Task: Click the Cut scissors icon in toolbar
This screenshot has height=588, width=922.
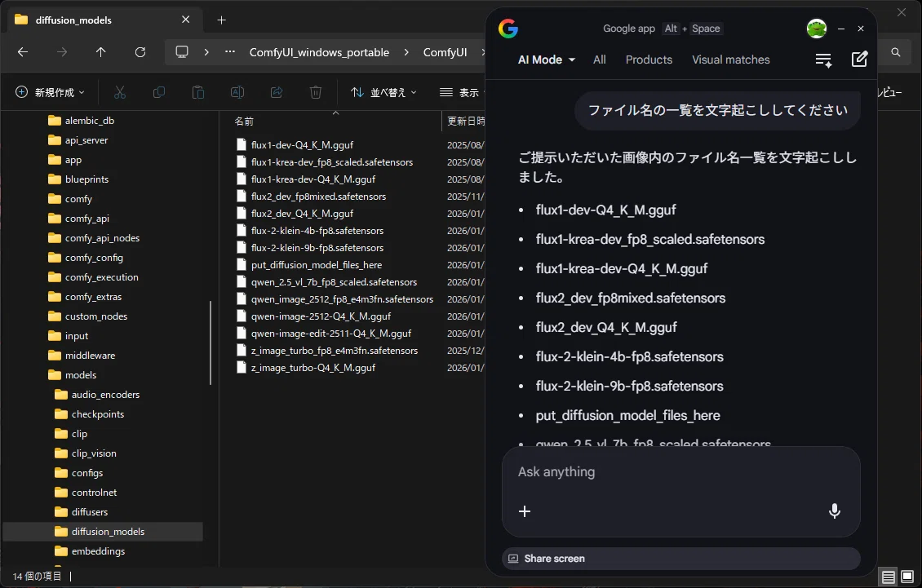Action: click(120, 92)
